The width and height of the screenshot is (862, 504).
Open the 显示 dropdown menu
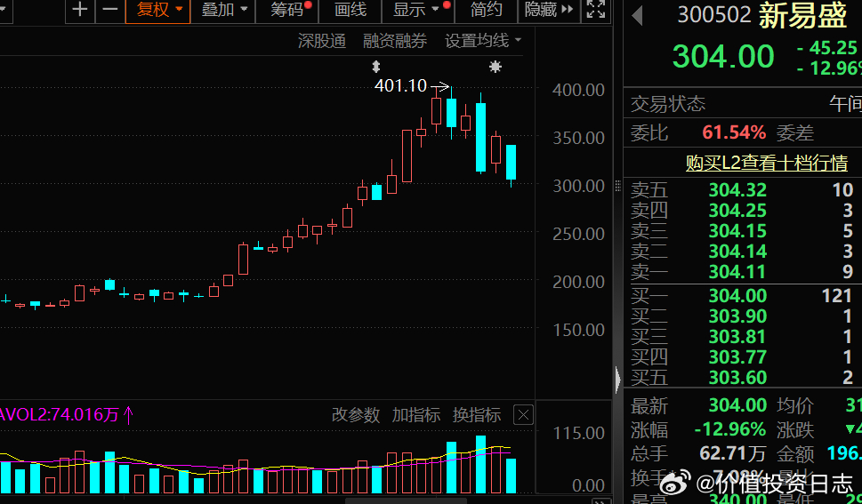416,10
